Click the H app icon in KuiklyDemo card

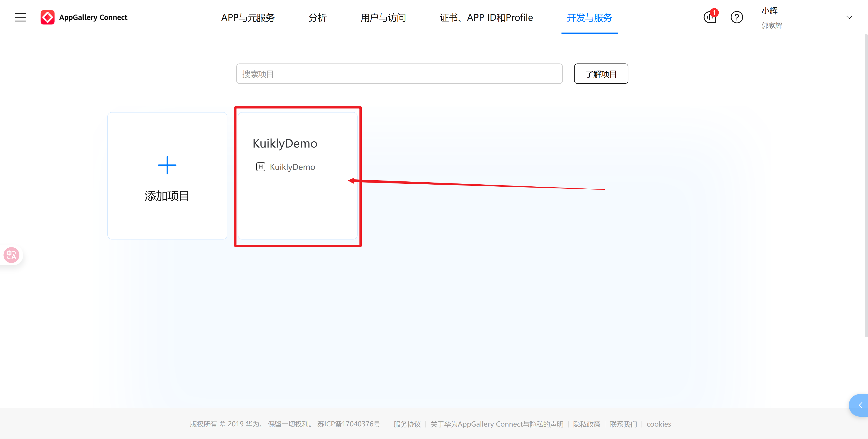pyautogui.click(x=261, y=167)
